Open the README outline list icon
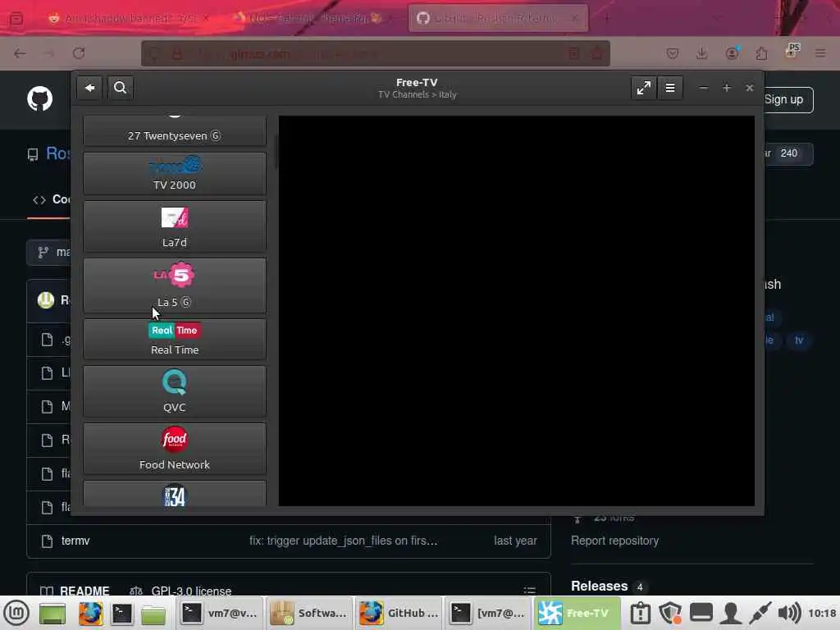 [529, 591]
